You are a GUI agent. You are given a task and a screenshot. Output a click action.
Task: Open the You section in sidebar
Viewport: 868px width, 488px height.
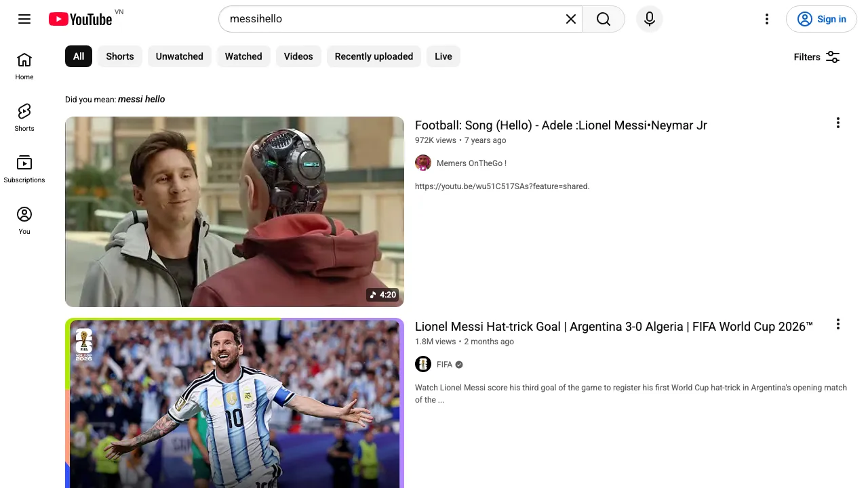click(24, 221)
